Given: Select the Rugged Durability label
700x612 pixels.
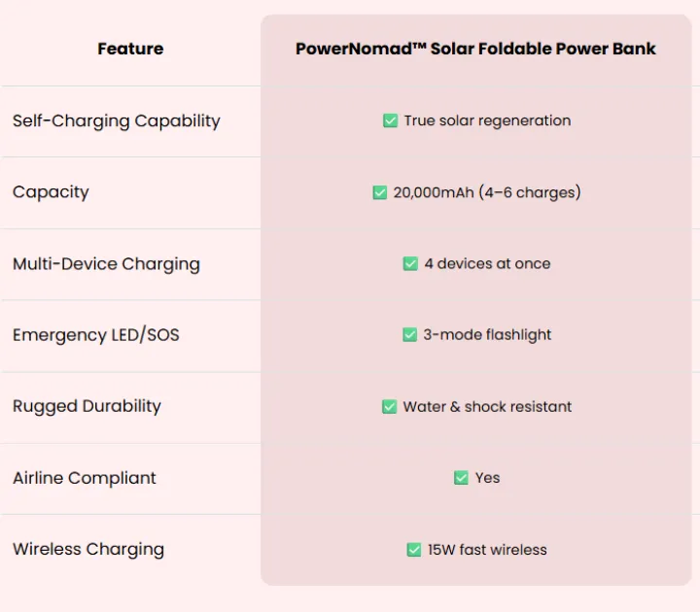Looking at the screenshot, I should [x=87, y=406].
